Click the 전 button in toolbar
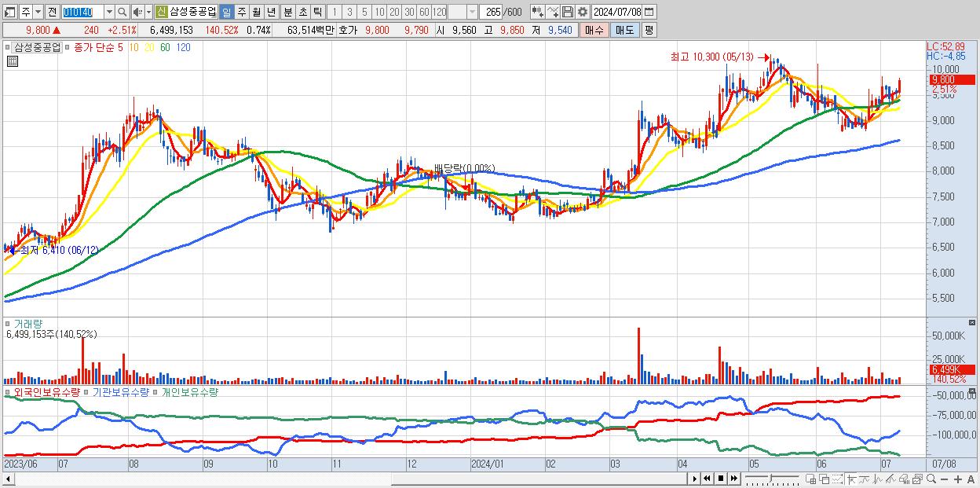Viewport: 980px width, 488px height. 52,12
